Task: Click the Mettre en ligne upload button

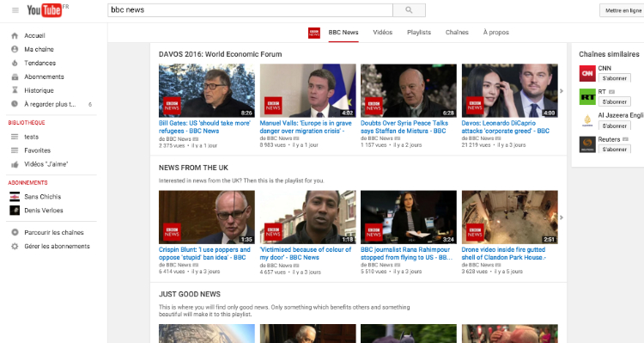Action: pos(623,10)
